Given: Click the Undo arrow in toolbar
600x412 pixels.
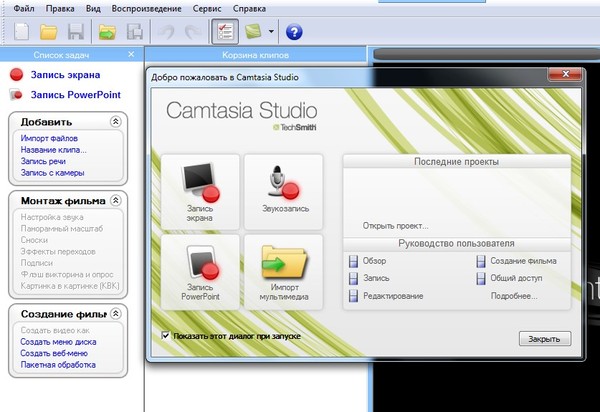Looking at the screenshot, I should [166, 31].
